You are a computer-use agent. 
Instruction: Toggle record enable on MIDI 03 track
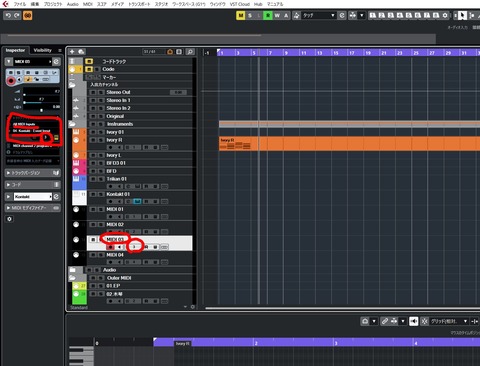(110, 247)
